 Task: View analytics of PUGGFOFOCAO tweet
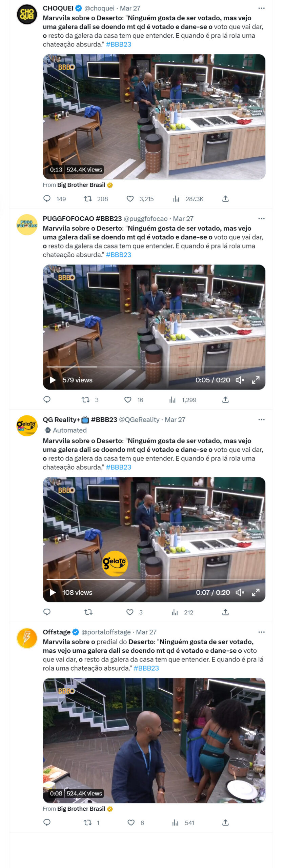point(173,400)
